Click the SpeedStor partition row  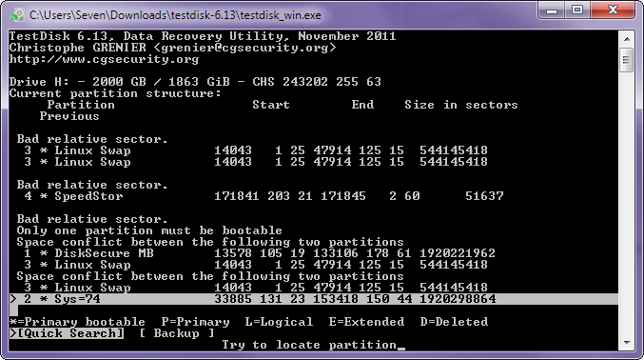[261, 196]
